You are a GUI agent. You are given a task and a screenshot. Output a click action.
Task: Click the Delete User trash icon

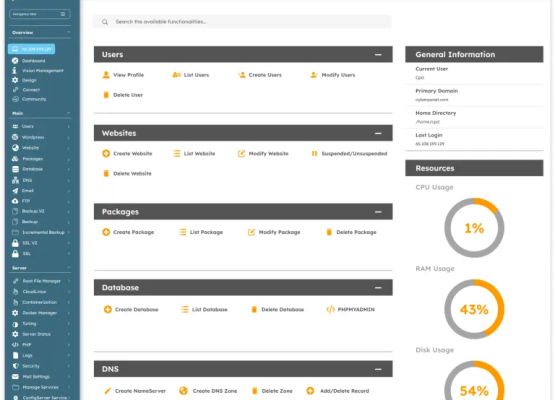(x=106, y=95)
